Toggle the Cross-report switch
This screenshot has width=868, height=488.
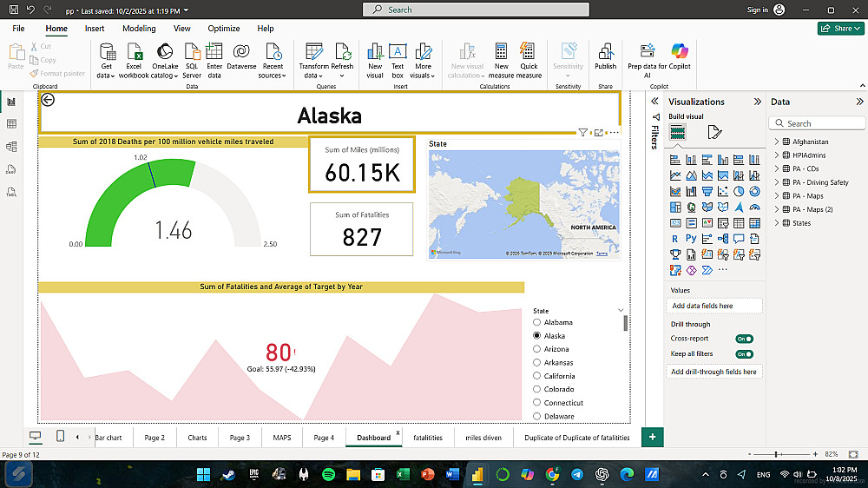(744, 339)
